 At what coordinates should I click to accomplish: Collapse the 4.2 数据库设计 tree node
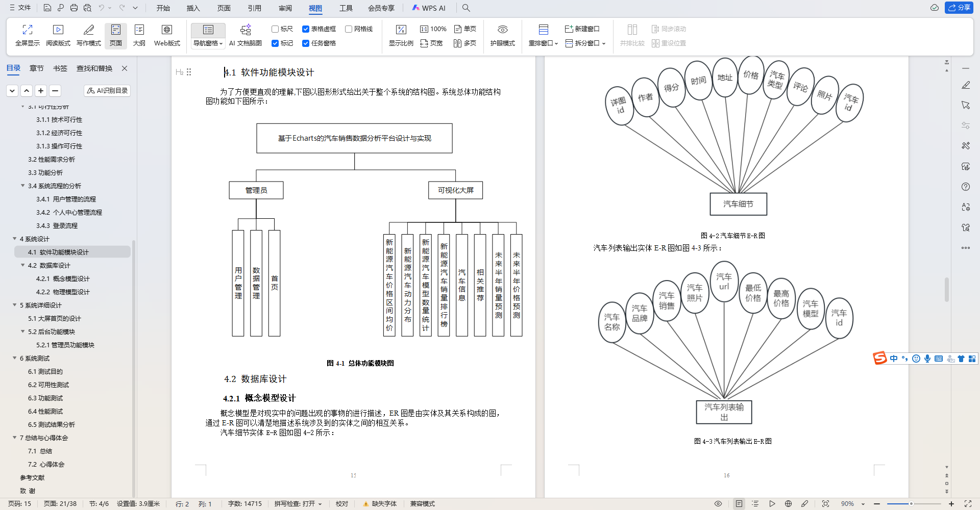tap(22, 265)
